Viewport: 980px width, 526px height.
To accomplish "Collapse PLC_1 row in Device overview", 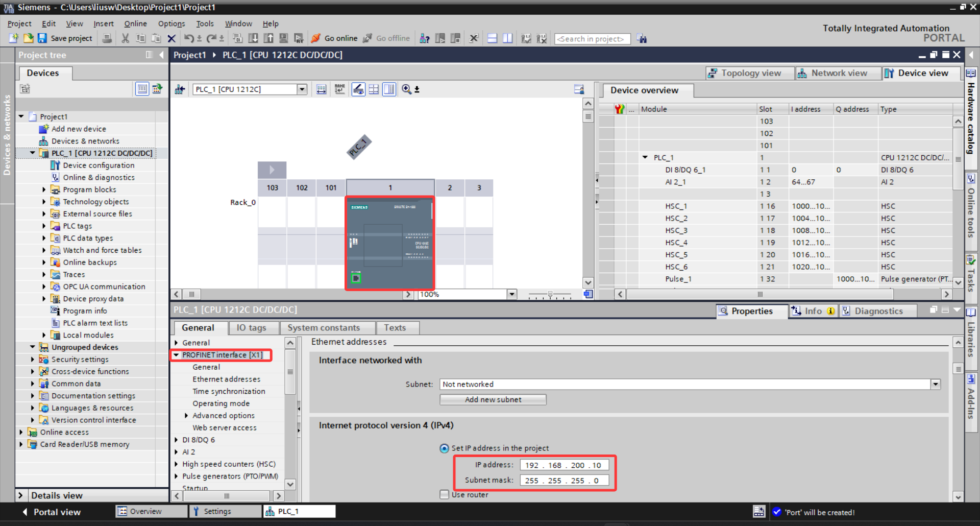I will pyautogui.click(x=645, y=158).
